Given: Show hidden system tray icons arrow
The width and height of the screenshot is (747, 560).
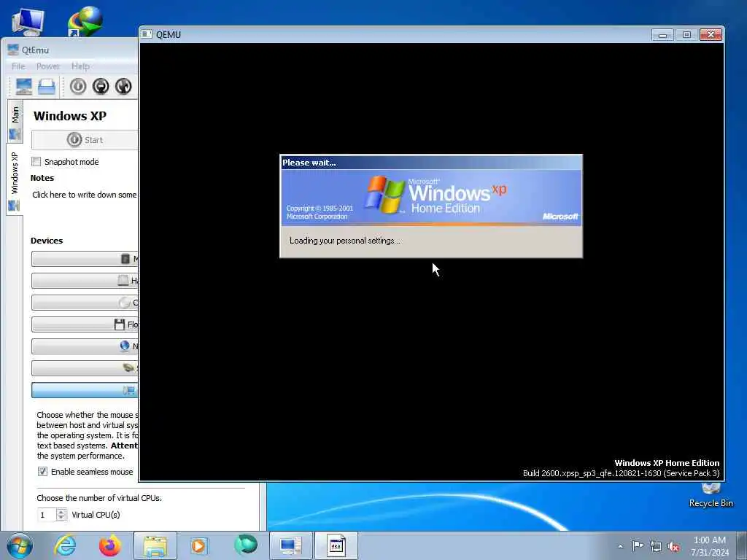Looking at the screenshot, I should (x=620, y=546).
